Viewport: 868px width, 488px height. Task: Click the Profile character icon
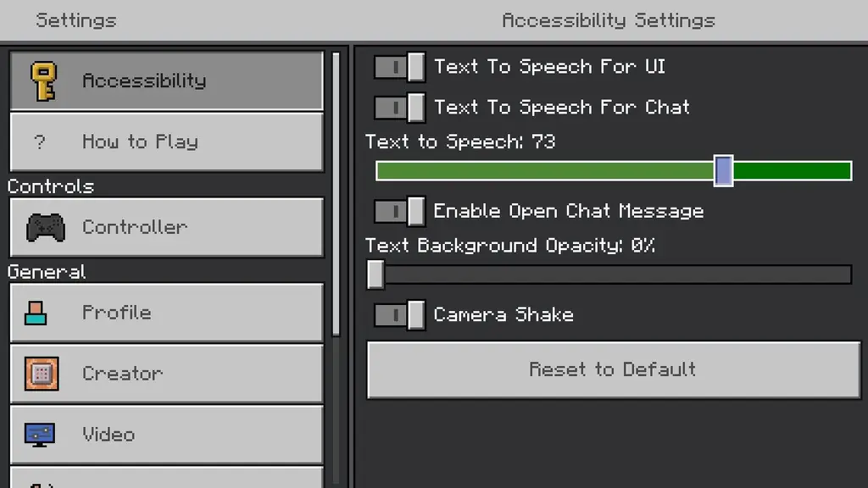coord(36,313)
